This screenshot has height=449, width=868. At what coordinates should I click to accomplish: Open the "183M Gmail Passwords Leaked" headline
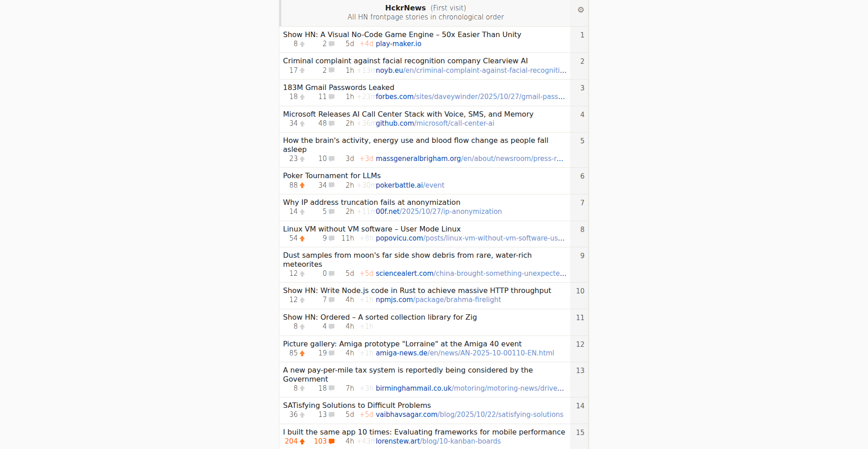click(338, 87)
